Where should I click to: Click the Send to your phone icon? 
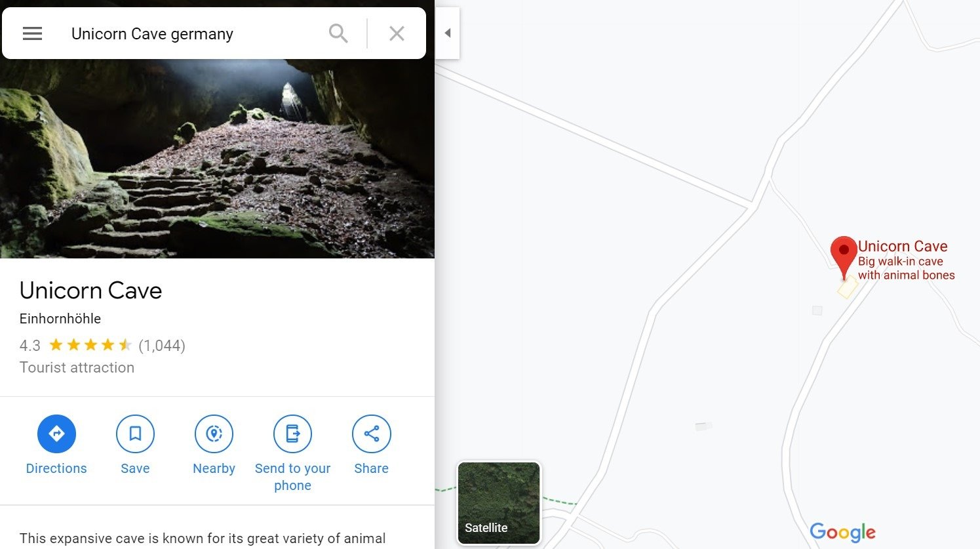coord(292,434)
